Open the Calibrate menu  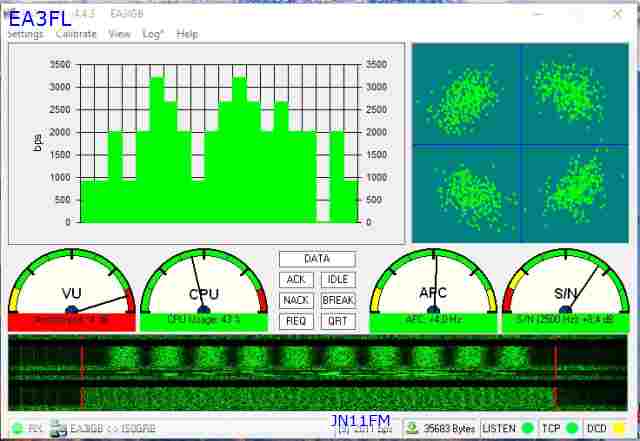(x=76, y=34)
